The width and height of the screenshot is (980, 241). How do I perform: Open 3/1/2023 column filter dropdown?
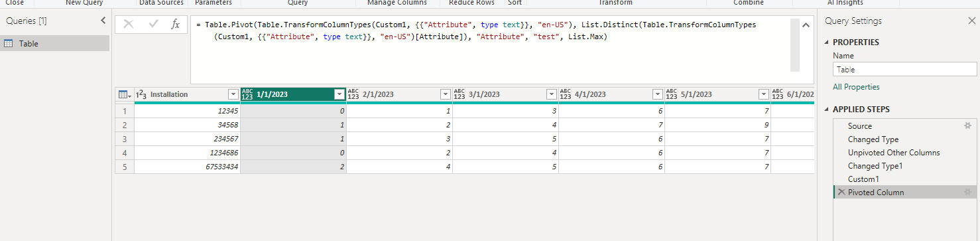[x=551, y=94]
